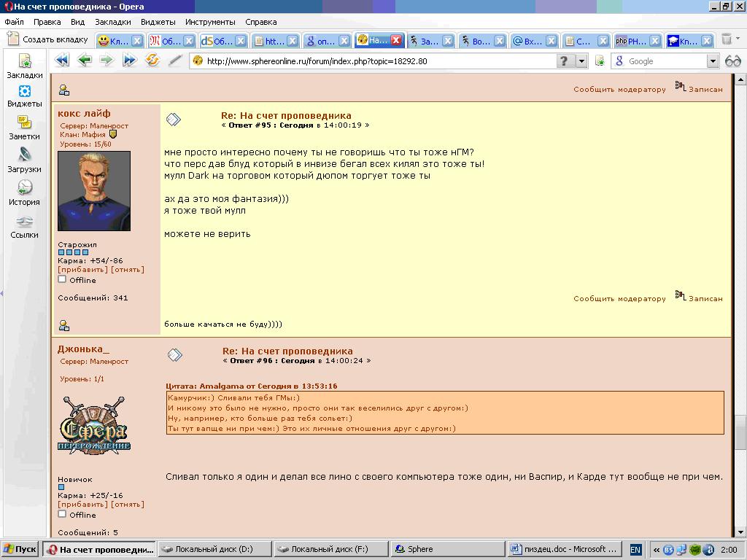Toggle Offline checkbox for кокс лайф

coord(62,279)
